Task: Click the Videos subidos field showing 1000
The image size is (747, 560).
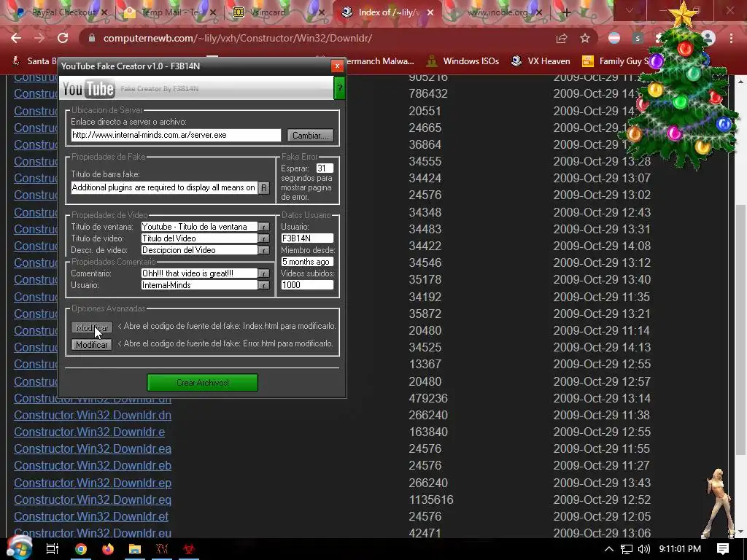Action: pos(307,285)
